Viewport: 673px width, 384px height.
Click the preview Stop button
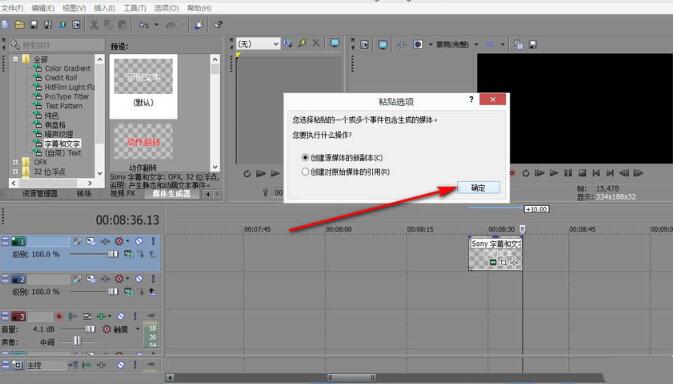click(x=582, y=173)
